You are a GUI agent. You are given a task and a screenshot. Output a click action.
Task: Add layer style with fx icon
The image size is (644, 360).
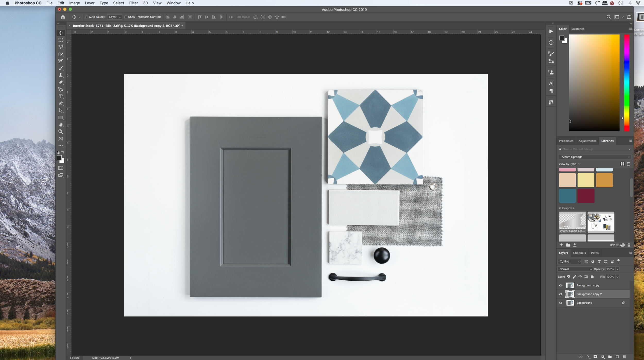tap(588, 357)
